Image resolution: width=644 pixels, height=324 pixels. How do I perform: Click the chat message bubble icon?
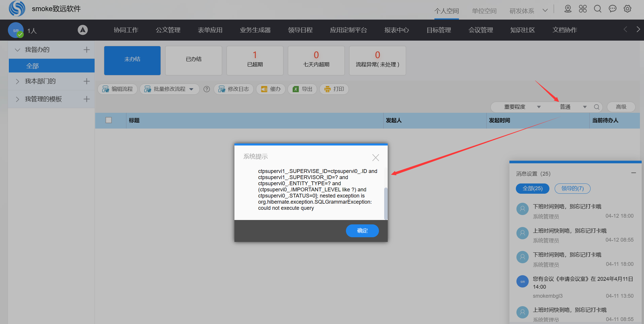tap(612, 9)
